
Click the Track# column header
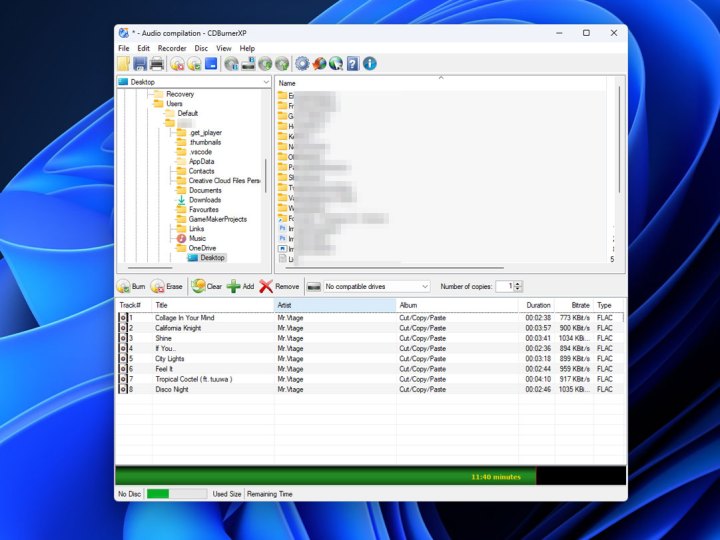pyautogui.click(x=134, y=305)
